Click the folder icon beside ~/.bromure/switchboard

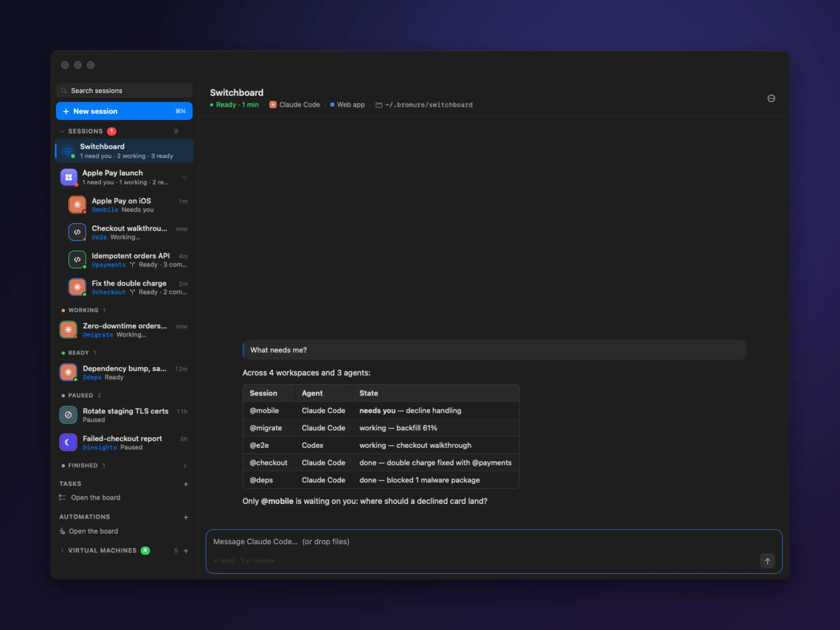(x=379, y=105)
